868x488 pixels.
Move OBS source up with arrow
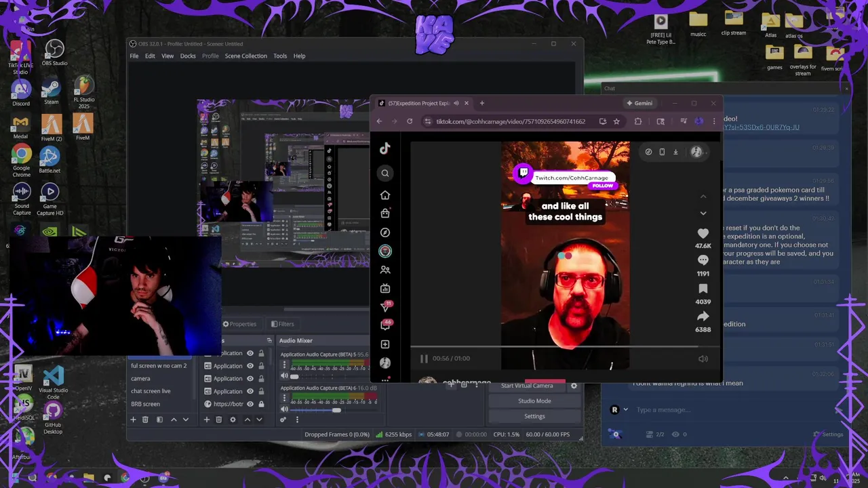[247, 420]
